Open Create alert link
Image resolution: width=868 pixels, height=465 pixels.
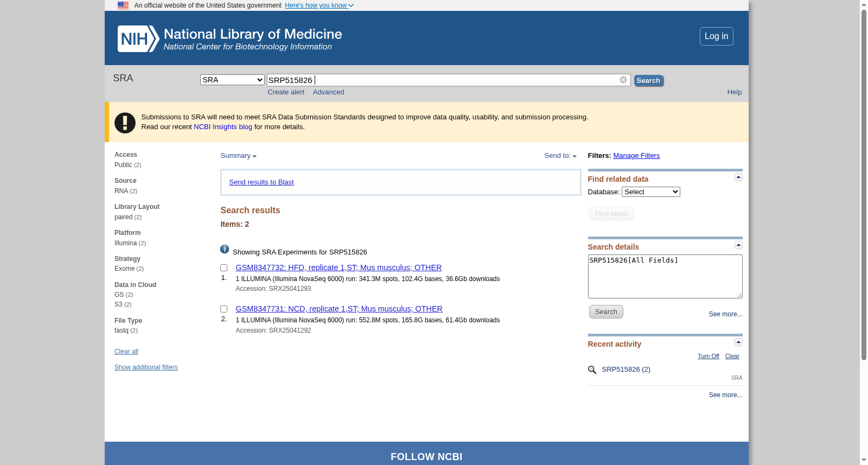click(x=286, y=92)
